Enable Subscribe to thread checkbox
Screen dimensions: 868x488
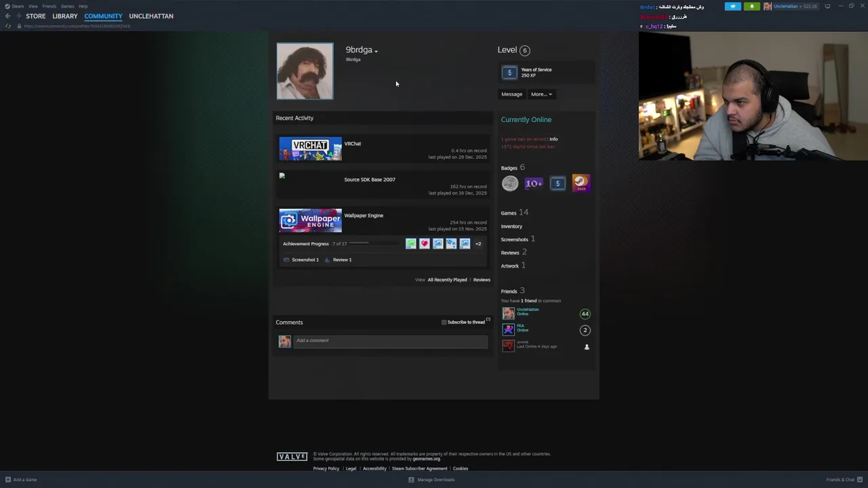tap(444, 323)
